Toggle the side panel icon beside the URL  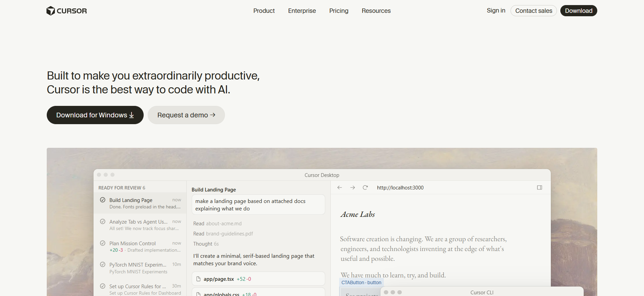point(540,187)
